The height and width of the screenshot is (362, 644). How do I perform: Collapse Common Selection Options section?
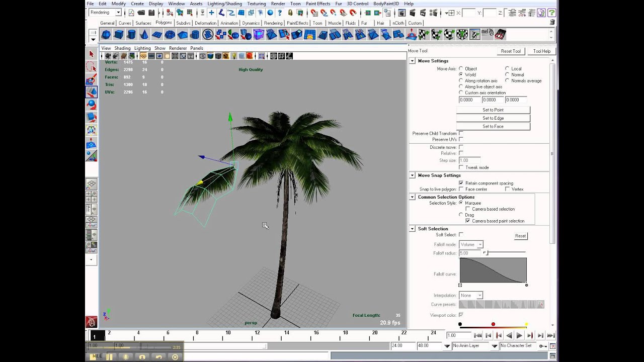coord(412,197)
